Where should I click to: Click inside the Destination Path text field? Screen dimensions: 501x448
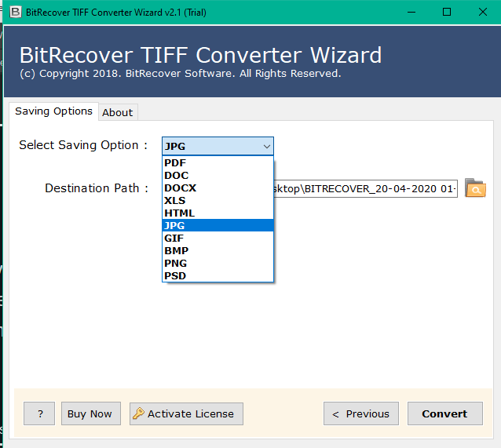pos(365,189)
